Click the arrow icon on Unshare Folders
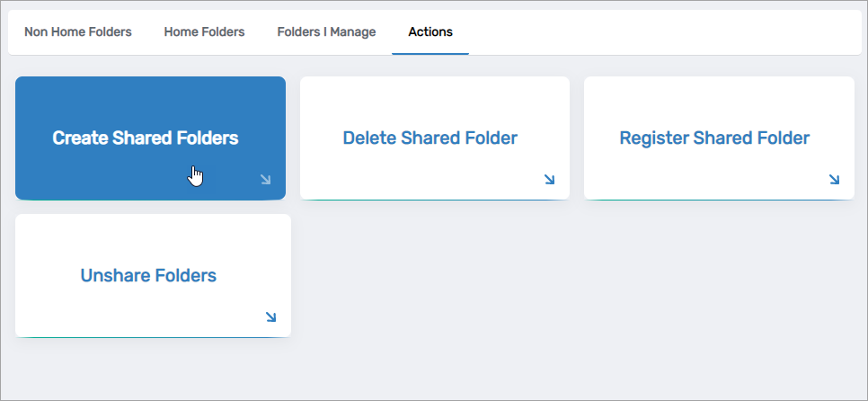 [x=270, y=317]
